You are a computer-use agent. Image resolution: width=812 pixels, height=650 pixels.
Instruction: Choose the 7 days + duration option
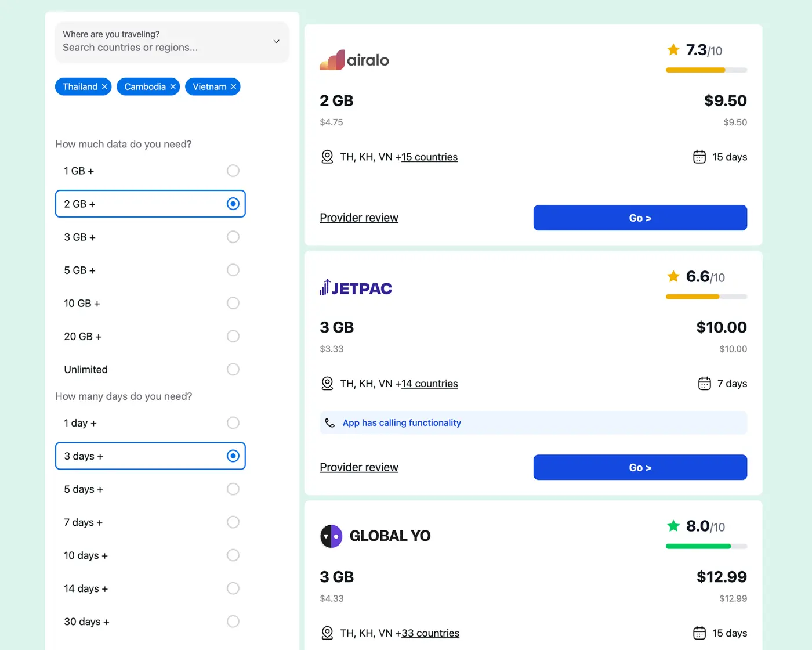[x=150, y=522]
